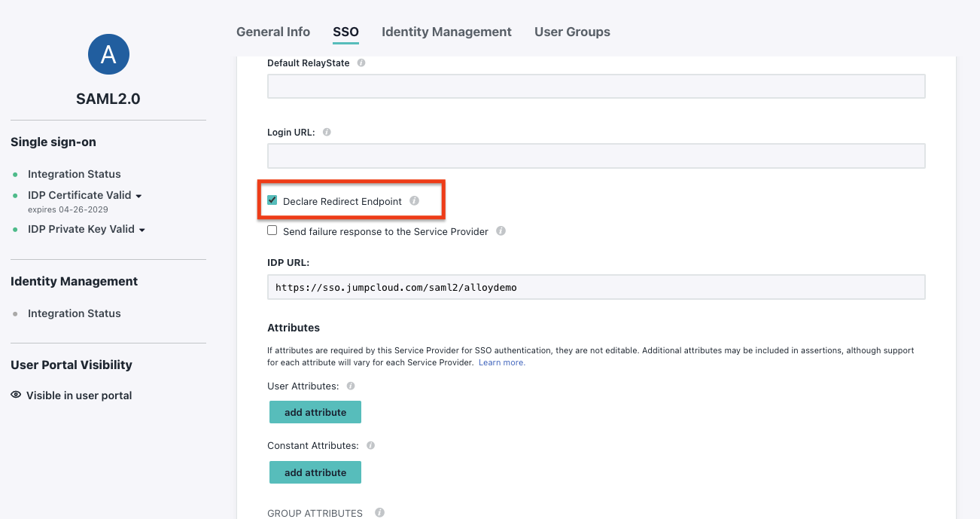
Task: Switch to the General Info tab
Action: tap(273, 32)
